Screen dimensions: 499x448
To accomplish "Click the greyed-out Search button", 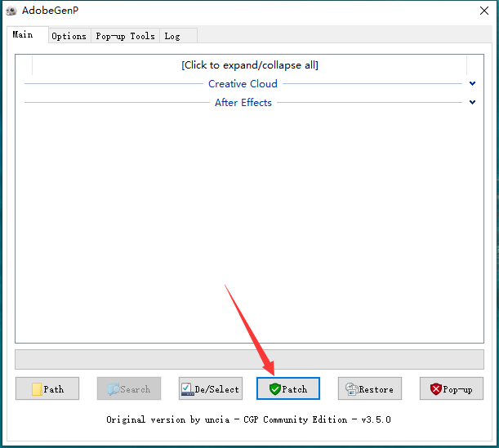I will pos(129,388).
